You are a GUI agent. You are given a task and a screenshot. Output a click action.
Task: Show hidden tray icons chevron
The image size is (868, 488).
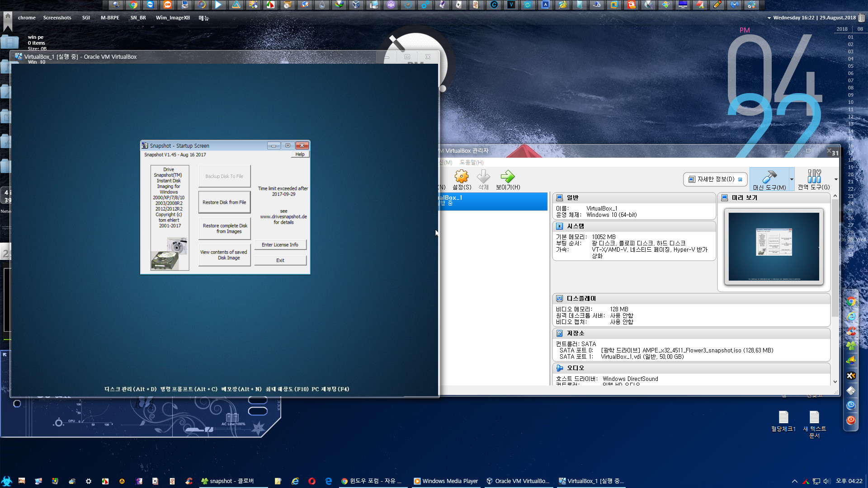pos(794,481)
